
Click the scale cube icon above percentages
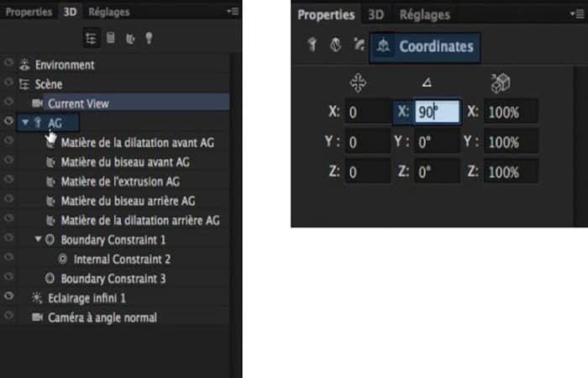pyautogui.click(x=501, y=83)
